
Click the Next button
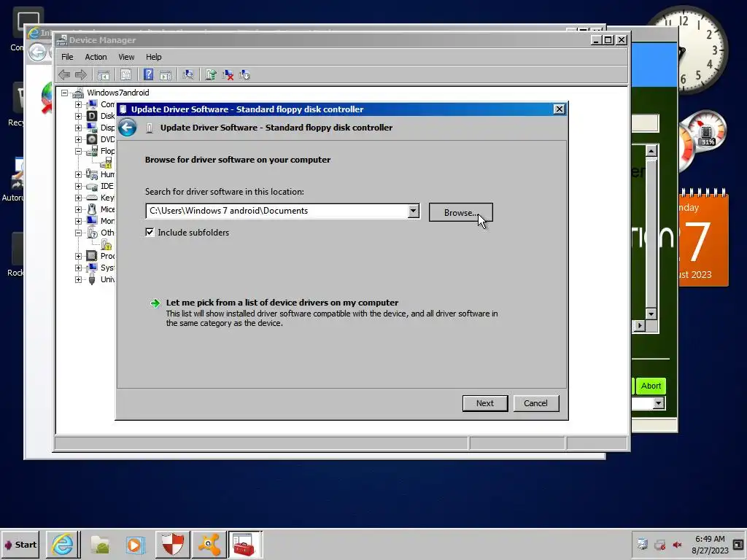pyautogui.click(x=485, y=403)
